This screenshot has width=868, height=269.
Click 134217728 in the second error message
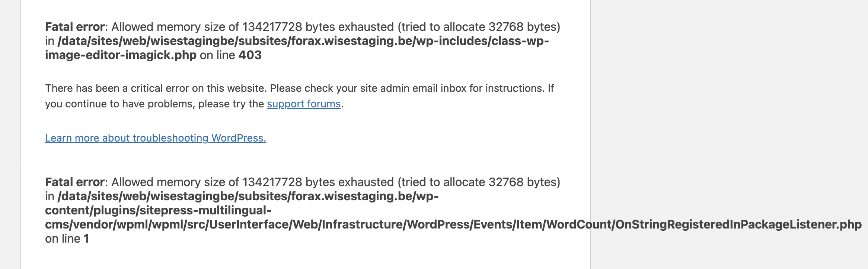[272, 182]
